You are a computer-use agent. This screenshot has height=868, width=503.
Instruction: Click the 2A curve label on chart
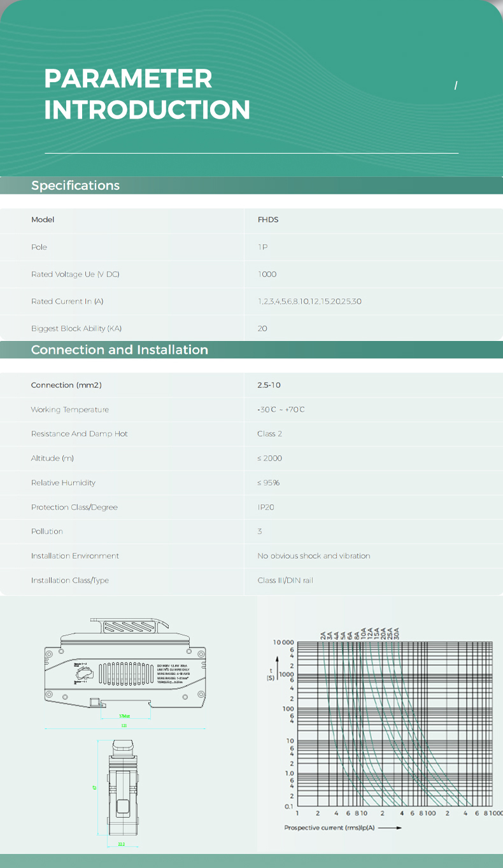pos(323,635)
